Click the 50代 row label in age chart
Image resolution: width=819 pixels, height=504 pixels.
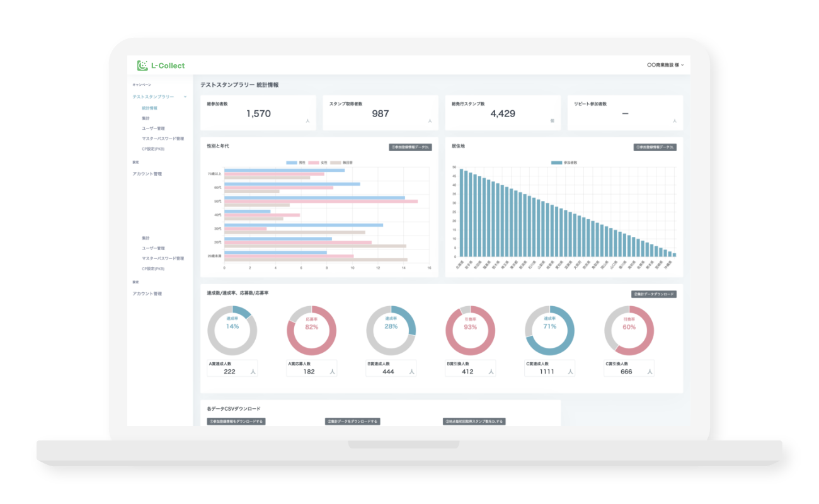(217, 201)
